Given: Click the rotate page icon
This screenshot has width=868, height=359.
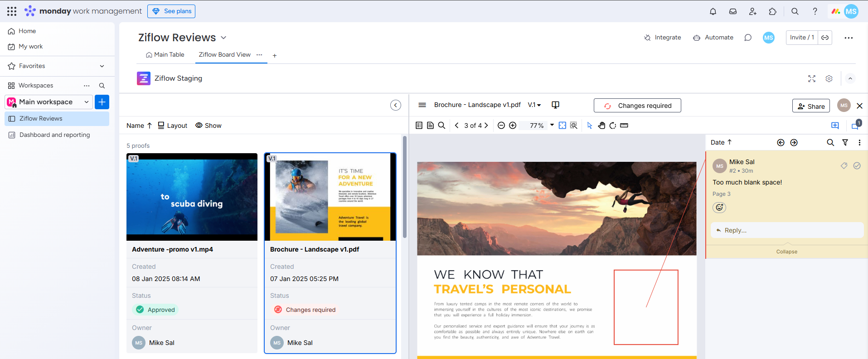Looking at the screenshot, I should 613,126.
